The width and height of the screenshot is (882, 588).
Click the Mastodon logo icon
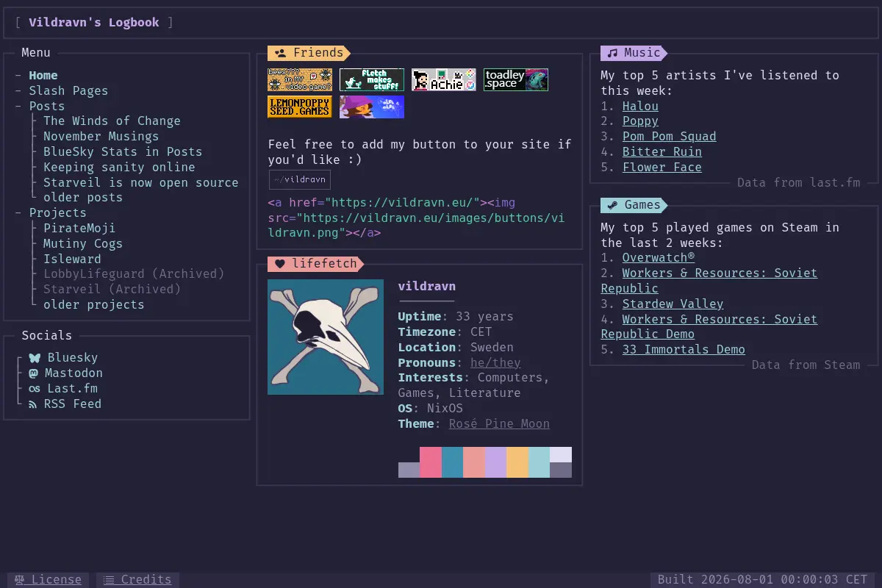(33, 373)
